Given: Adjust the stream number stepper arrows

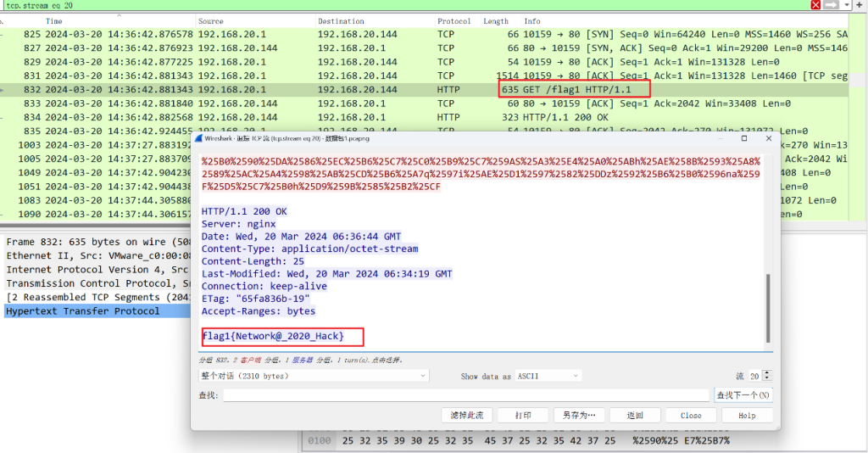Looking at the screenshot, I should coord(767,376).
